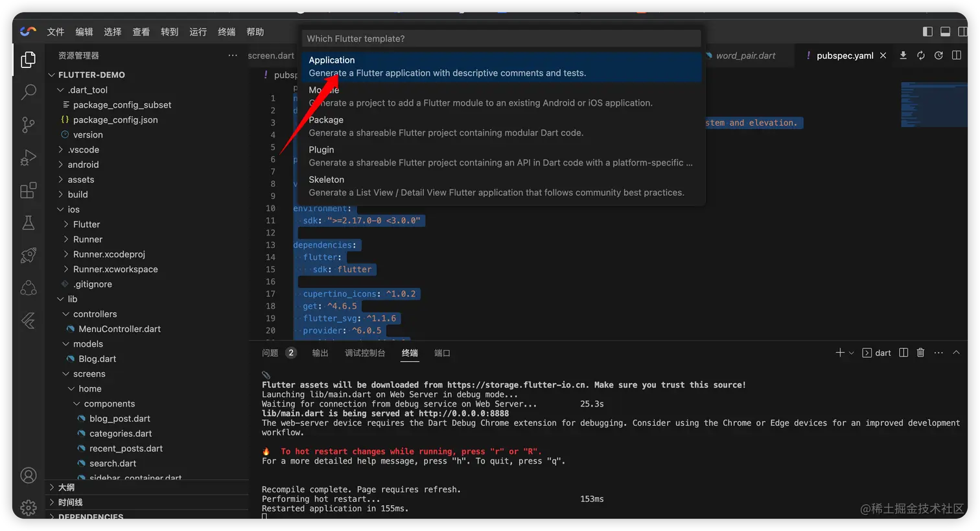Choose the Package Flutter template
This screenshot has height=531, width=980.
click(x=502, y=126)
